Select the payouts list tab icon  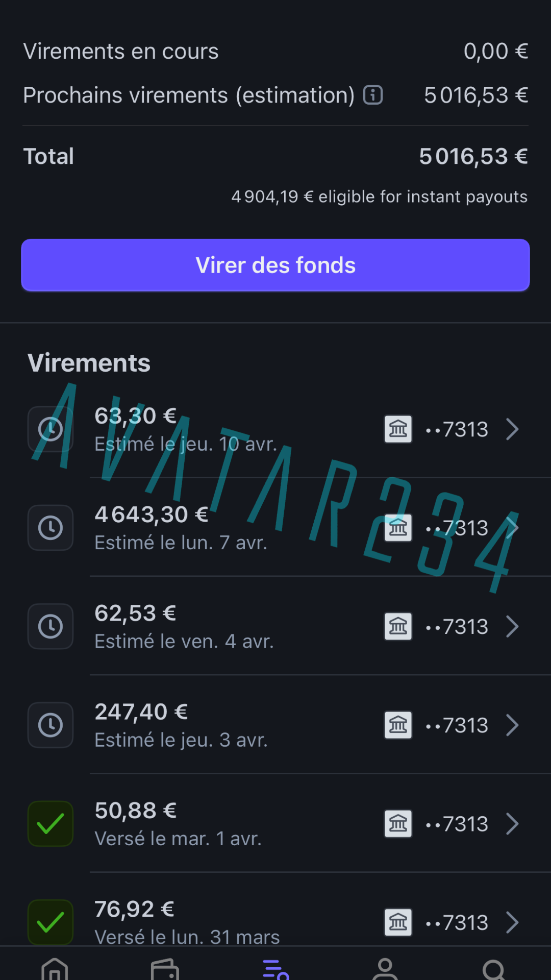(275, 969)
